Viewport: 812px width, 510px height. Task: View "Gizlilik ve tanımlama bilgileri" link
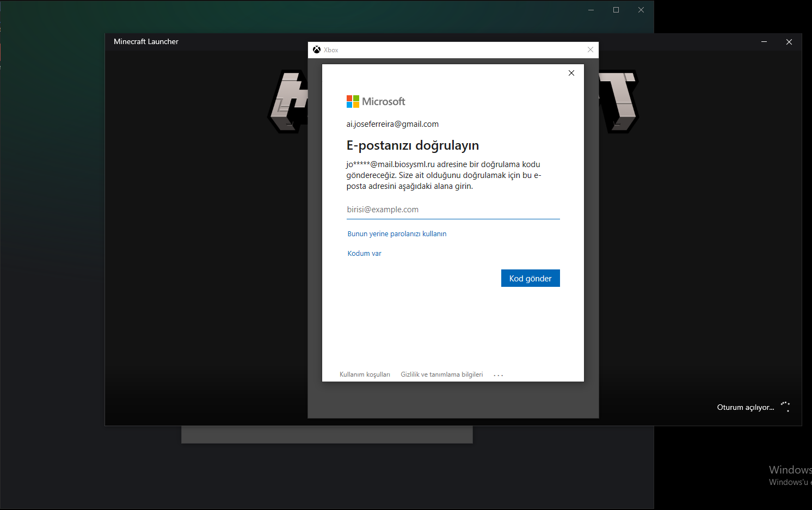tap(442, 374)
